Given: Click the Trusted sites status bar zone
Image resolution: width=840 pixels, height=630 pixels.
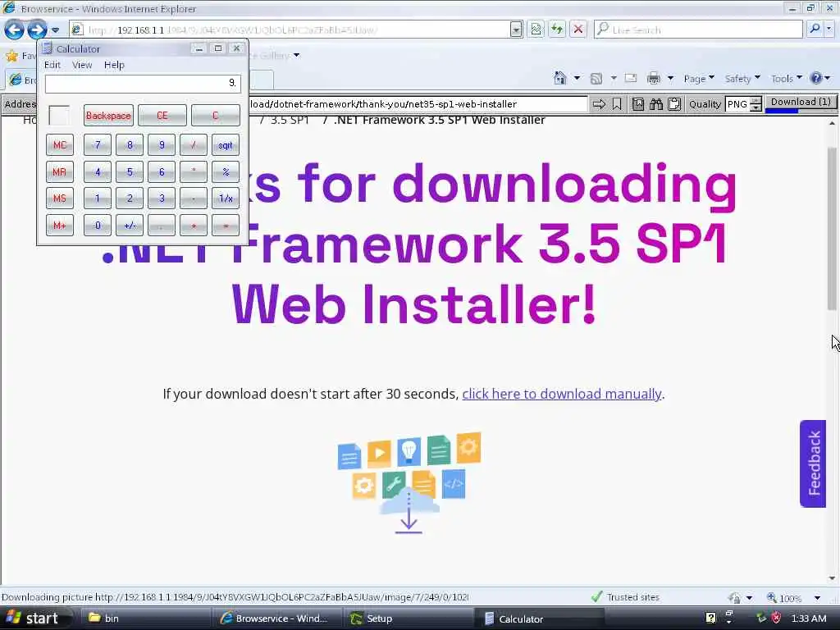Looking at the screenshot, I should click(625, 597).
